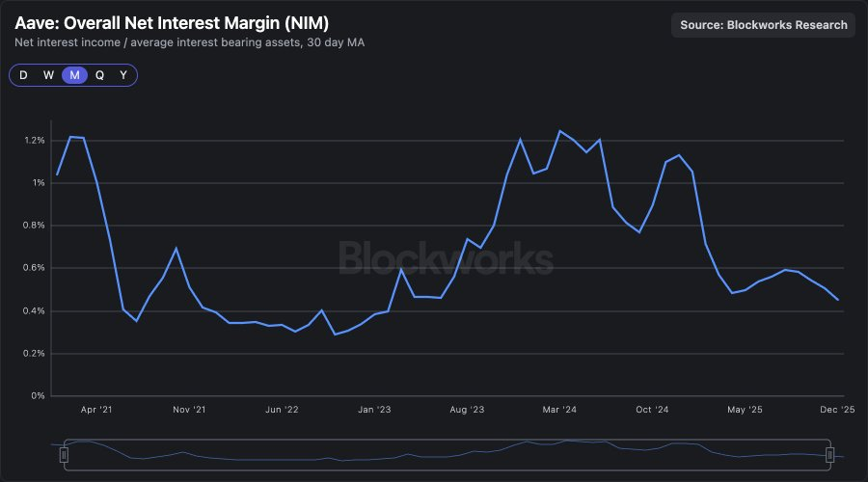The image size is (868, 482).
Task: Switch chart to Daily (D) interval
Action: click(x=23, y=75)
